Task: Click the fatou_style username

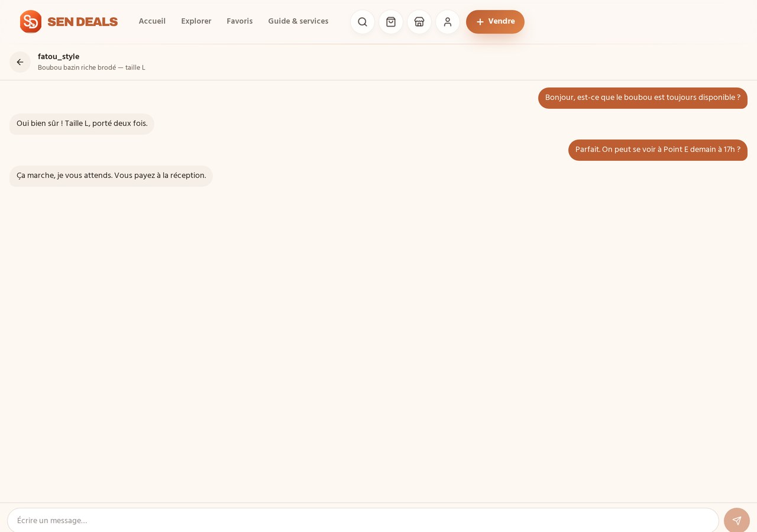Action: pos(59,57)
